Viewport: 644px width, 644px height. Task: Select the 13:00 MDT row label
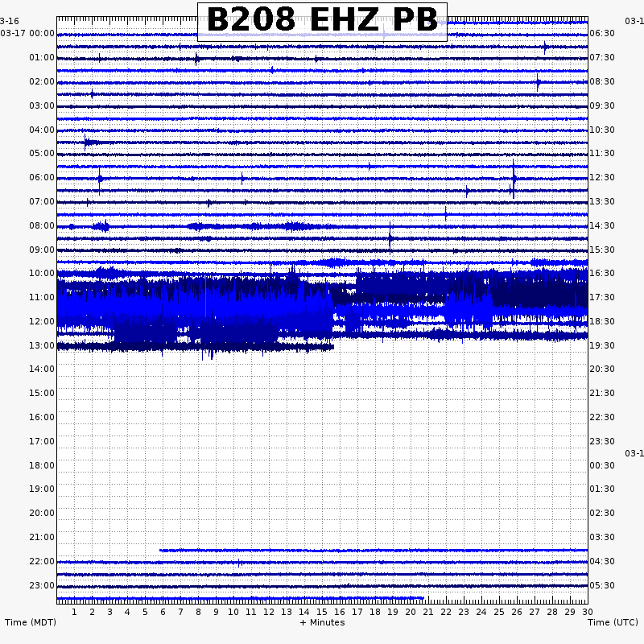pos(42,346)
